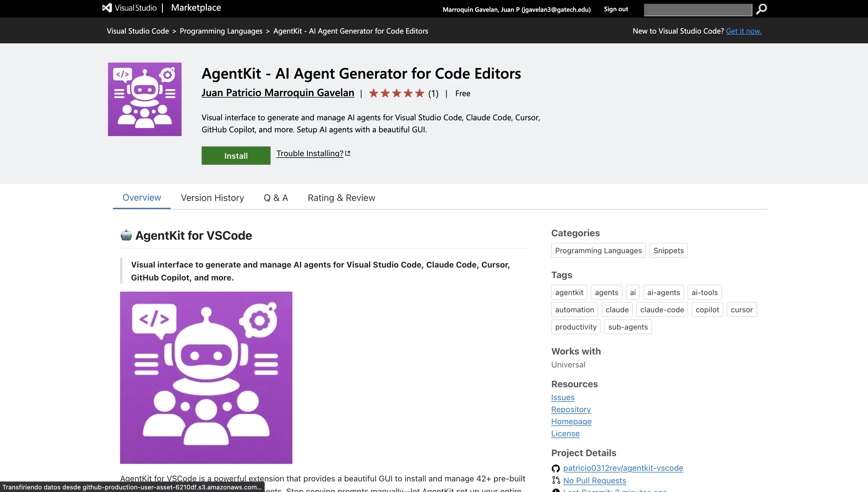Open the Rating & Review tab
Screen dimensions: 868x492
point(341,198)
